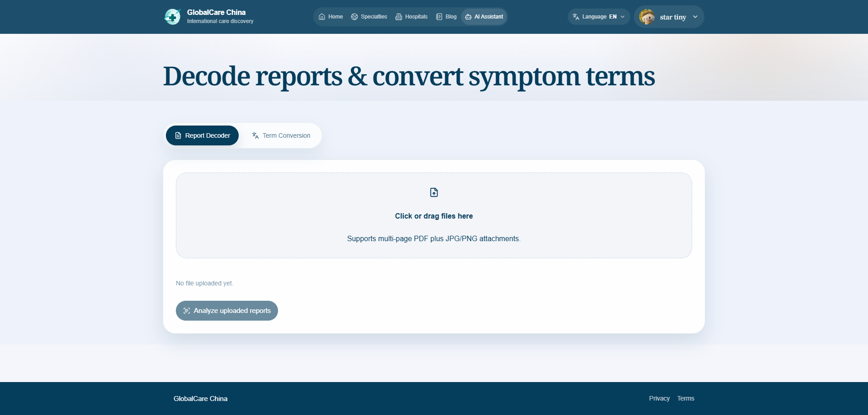Click the star tiny username
Image resolution: width=868 pixels, height=415 pixels.
(x=673, y=17)
